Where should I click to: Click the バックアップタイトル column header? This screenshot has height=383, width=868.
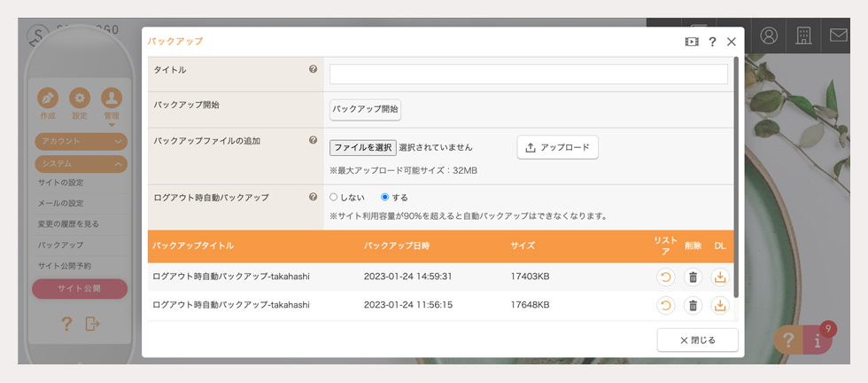coord(193,246)
